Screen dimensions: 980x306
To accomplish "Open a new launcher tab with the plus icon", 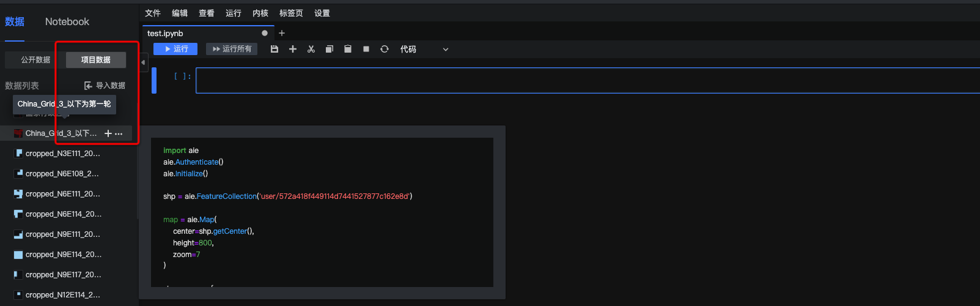I will tap(282, 33).
